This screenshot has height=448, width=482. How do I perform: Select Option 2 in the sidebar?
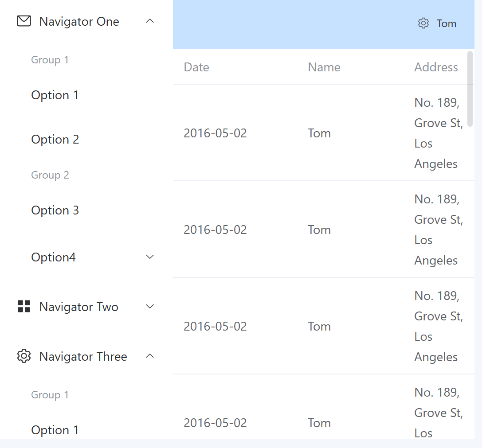coord(55,140)
